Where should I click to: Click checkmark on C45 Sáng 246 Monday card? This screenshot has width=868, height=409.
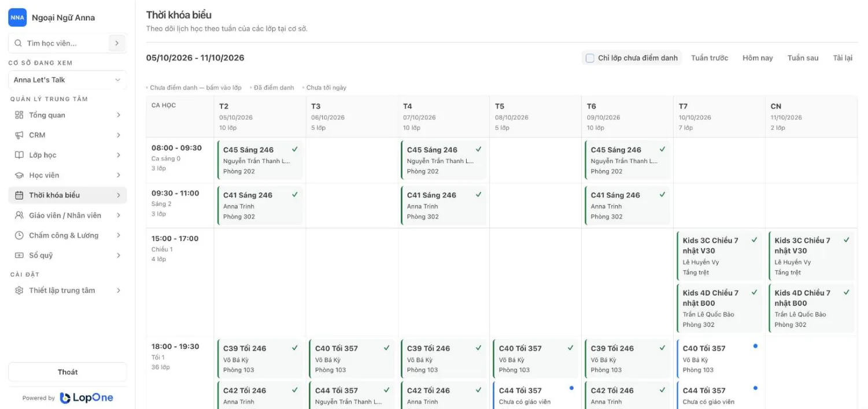click(x=295, y=149)
